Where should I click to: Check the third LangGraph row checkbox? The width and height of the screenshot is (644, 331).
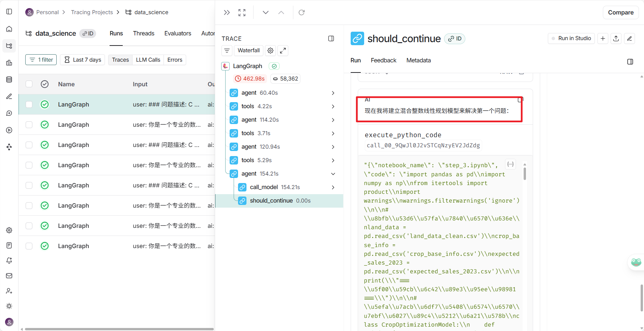pos(29,145)
